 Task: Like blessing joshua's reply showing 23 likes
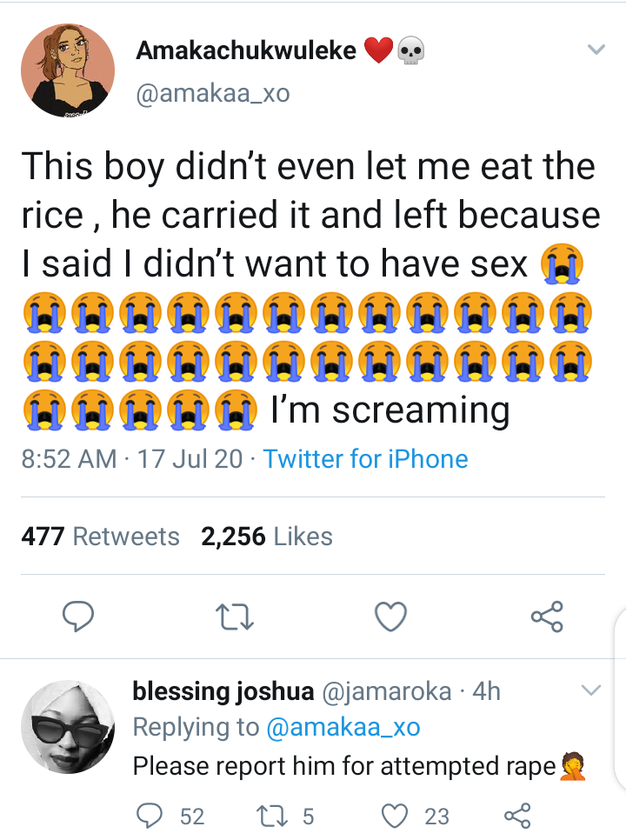click(x=415, y=816)
